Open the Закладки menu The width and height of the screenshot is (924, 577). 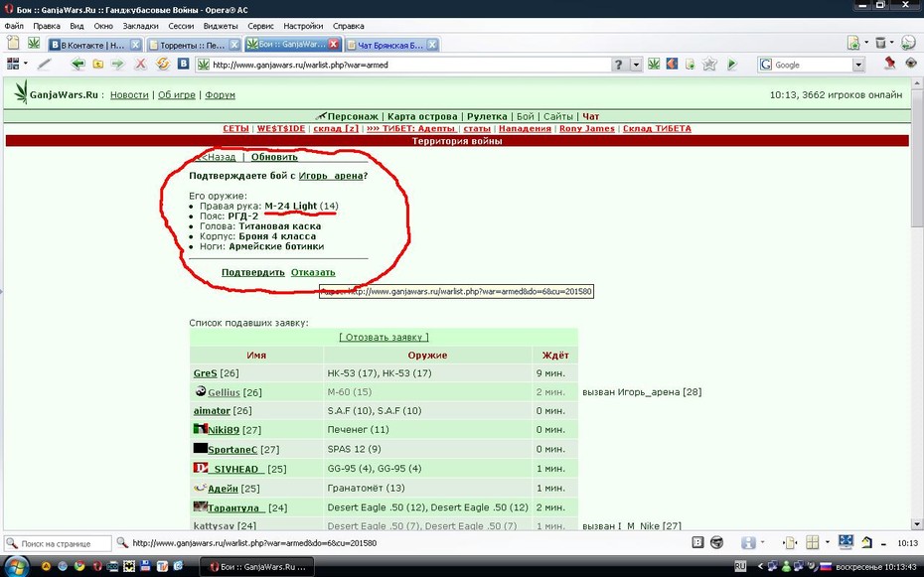pyautogui.click(x=140, y=26)
